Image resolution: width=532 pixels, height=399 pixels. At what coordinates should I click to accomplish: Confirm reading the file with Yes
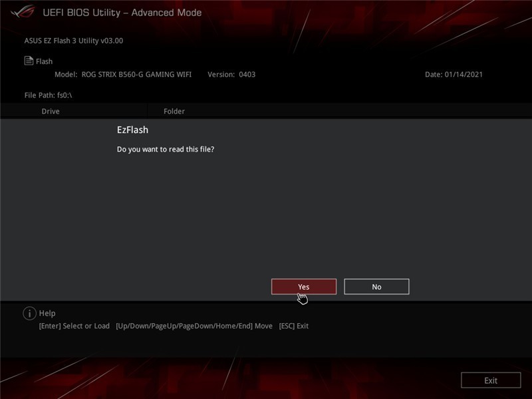[304, 287]
